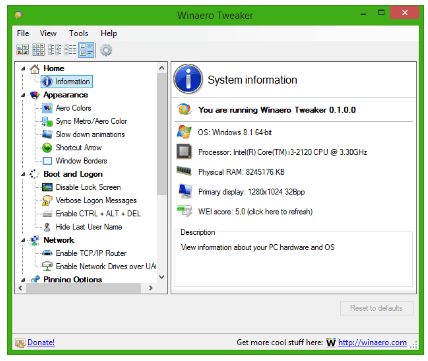Image resolution: width=428 pixels, height=361 pixels.
Task: Collapse the Network tree node
Action: coord(23,240)
